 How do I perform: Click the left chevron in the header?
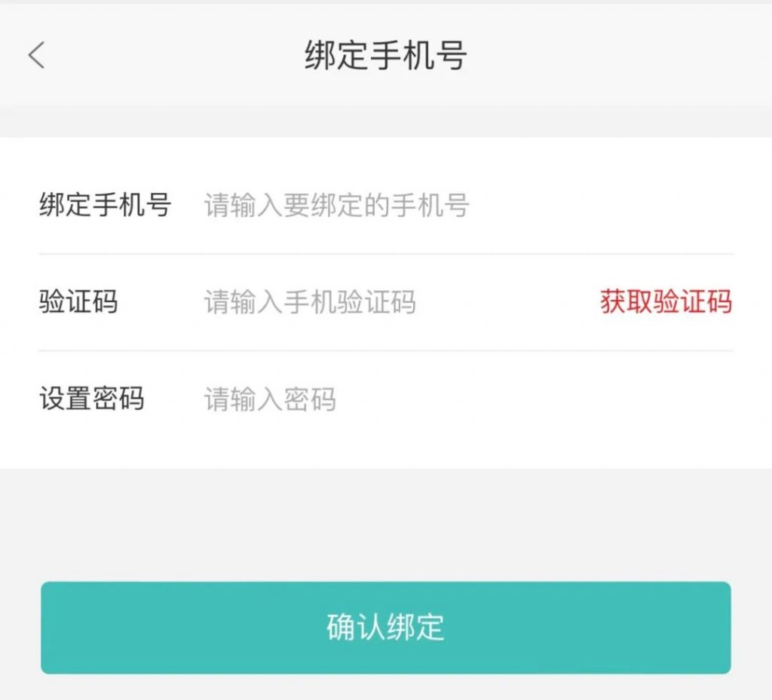[37, 56]
